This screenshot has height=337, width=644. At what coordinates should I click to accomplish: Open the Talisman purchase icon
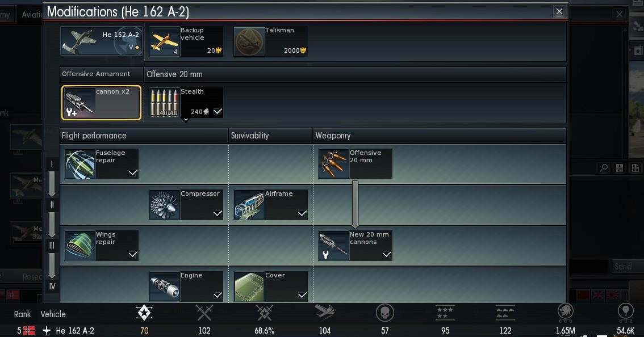[x=249, y=41]
